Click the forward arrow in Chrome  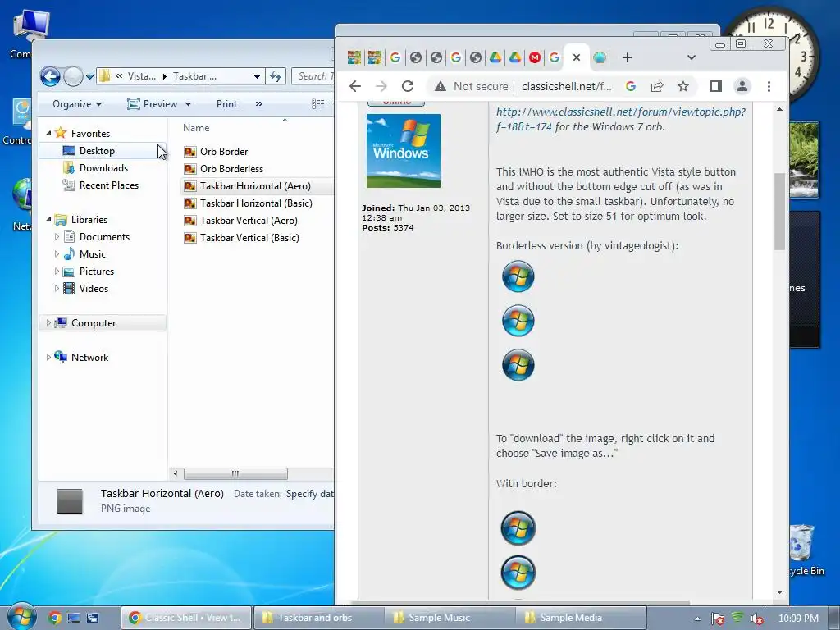(x=381, y=86)
